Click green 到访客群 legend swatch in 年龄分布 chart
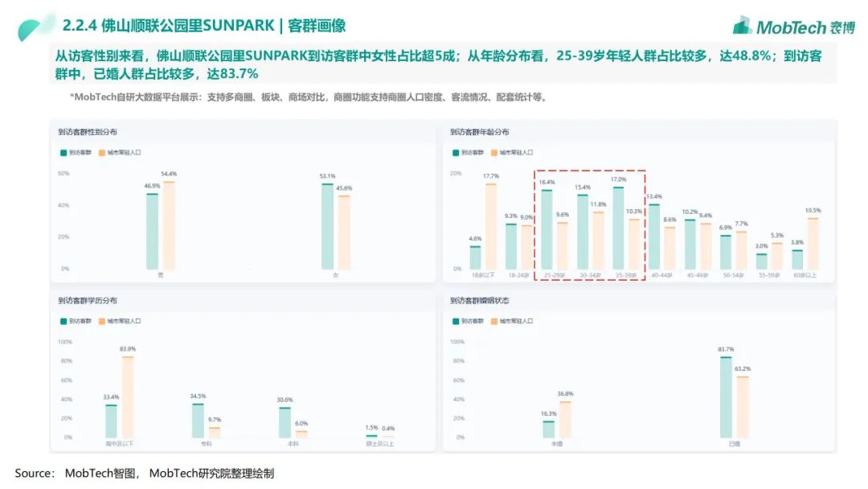Screen dimensions: 868x489 456,153
